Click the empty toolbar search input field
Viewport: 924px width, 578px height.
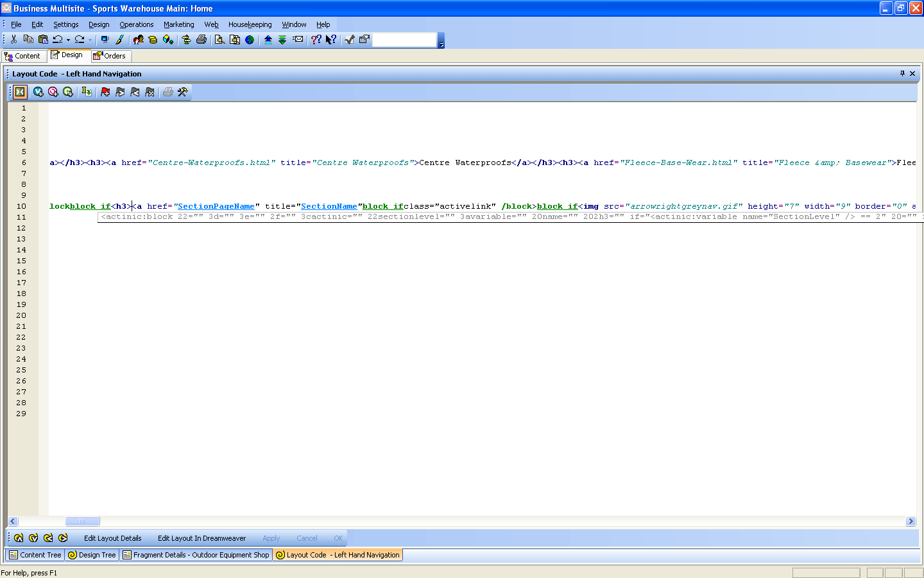pyautogui.click(x=404, y=40)
